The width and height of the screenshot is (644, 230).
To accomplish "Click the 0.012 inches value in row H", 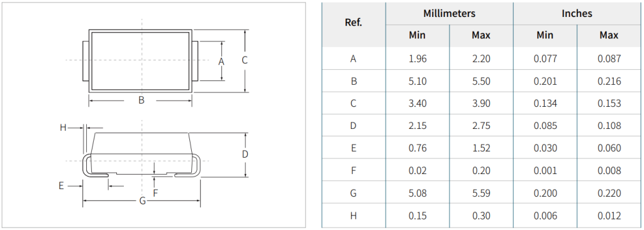I will 609,215.
